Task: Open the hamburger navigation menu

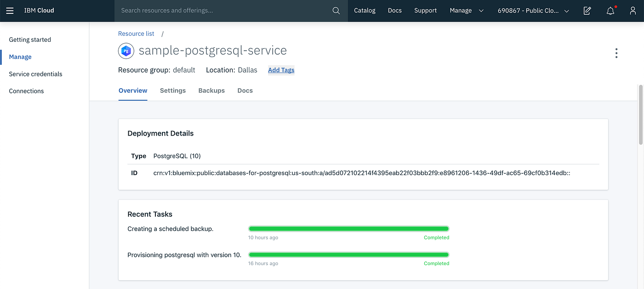Action: coord(10,11)
